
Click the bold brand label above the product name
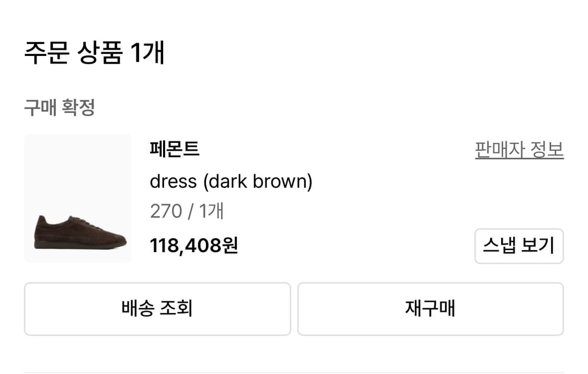[175, 150]
